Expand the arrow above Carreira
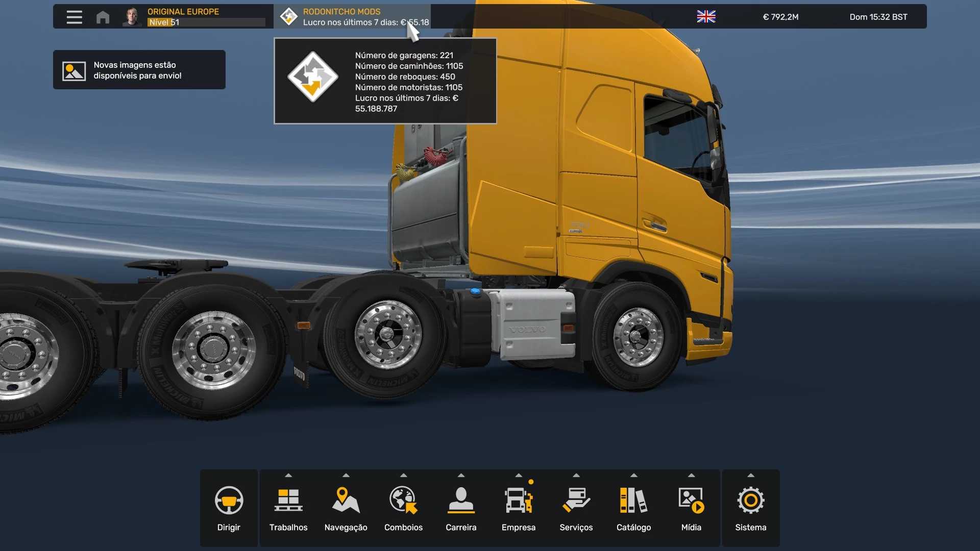 (x=461, y=475)
